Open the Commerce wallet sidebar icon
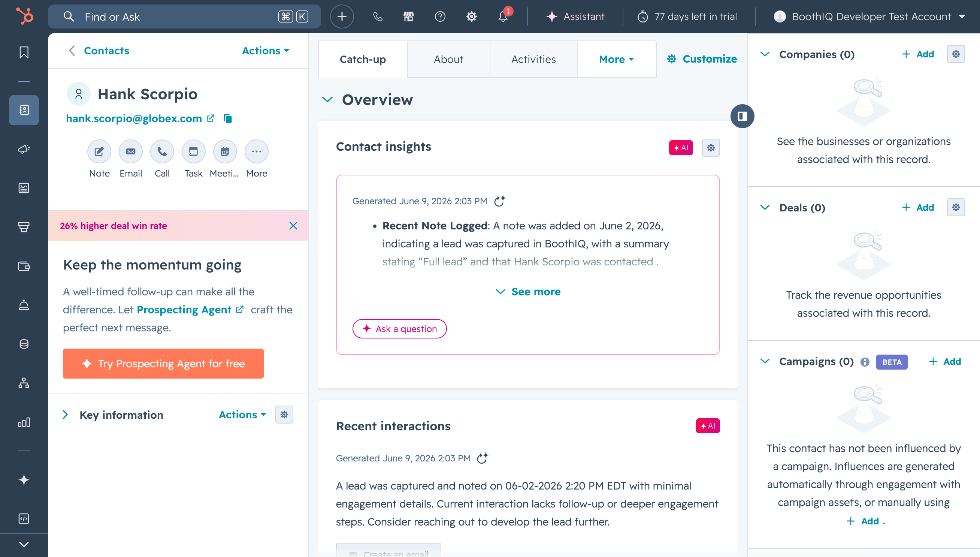The height and width of the screenshot is (557, 980). click(24, 266)
